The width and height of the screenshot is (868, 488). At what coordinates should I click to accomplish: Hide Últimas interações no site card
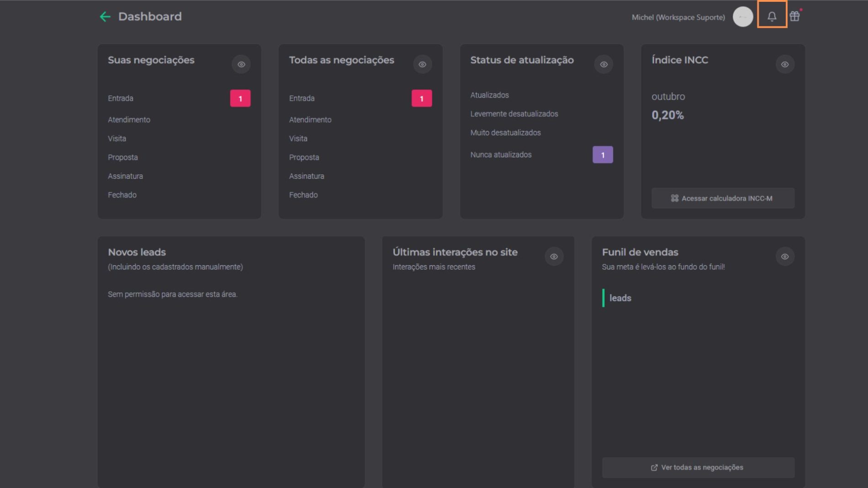pos(554,257)
